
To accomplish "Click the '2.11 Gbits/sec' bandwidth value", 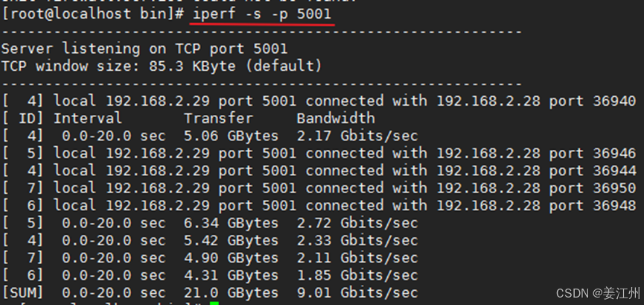I will point(357,258).
